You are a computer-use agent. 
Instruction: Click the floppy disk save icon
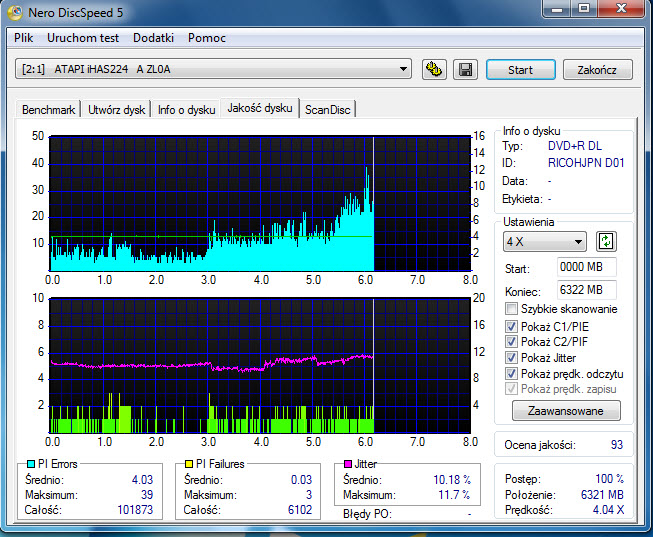point(465,69)
